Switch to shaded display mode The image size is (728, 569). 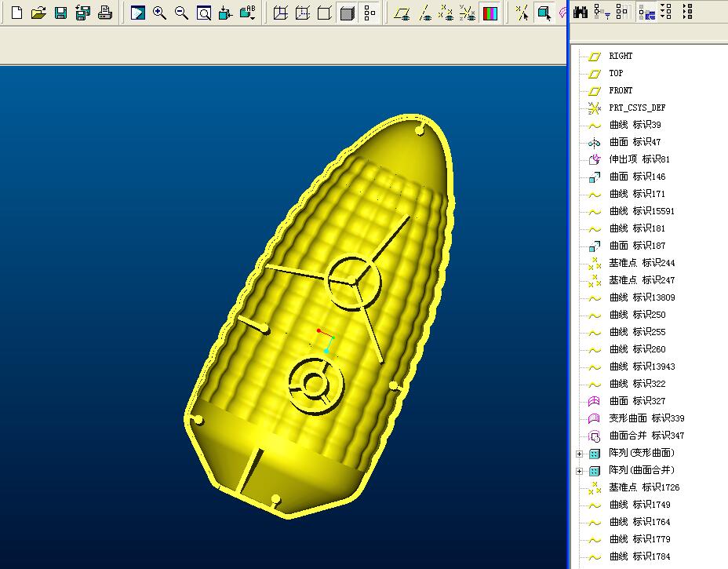[x=348, y=13]
